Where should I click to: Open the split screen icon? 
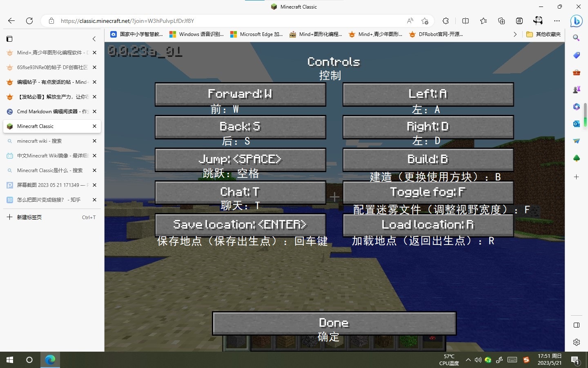pyautogui.click(x=465, y=21)
